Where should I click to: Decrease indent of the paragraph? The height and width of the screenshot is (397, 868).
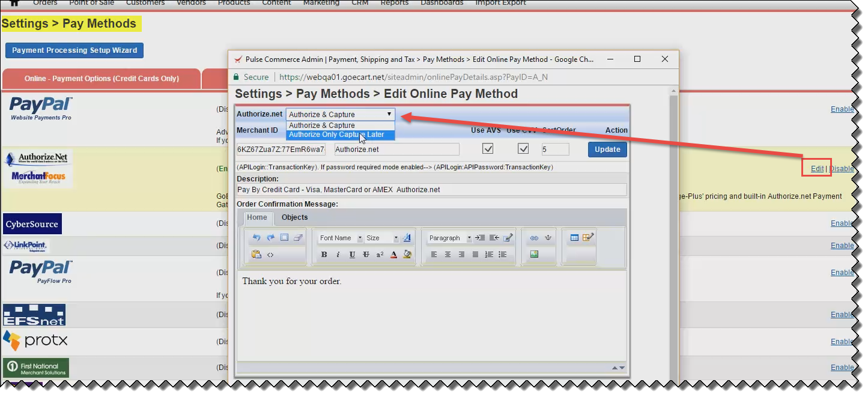[x=494, y=238]
